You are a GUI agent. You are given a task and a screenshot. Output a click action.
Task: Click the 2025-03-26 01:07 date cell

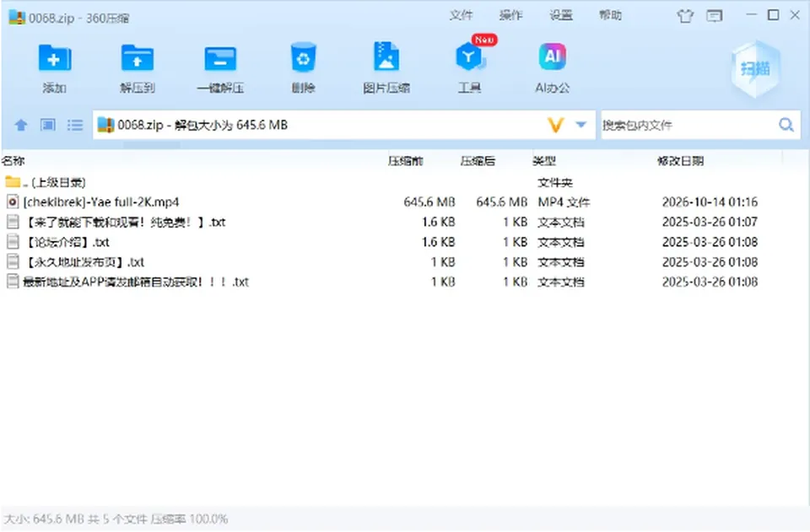(x=710, y=222)
